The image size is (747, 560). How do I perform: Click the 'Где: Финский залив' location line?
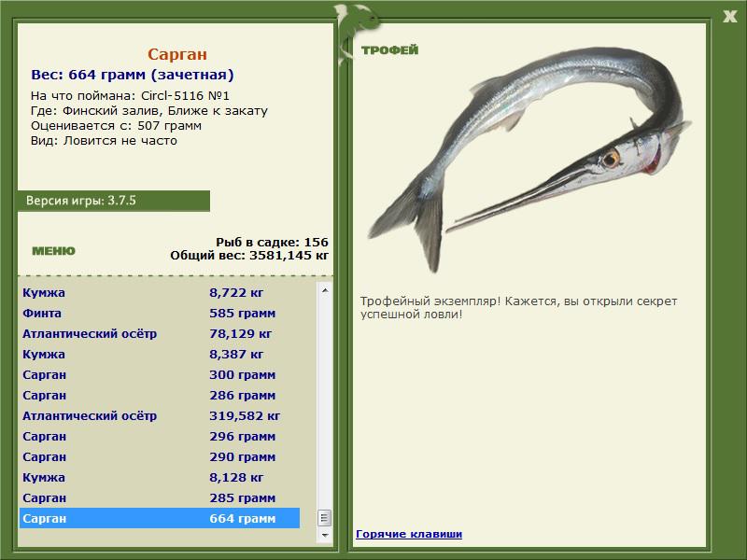pos(149,111)
